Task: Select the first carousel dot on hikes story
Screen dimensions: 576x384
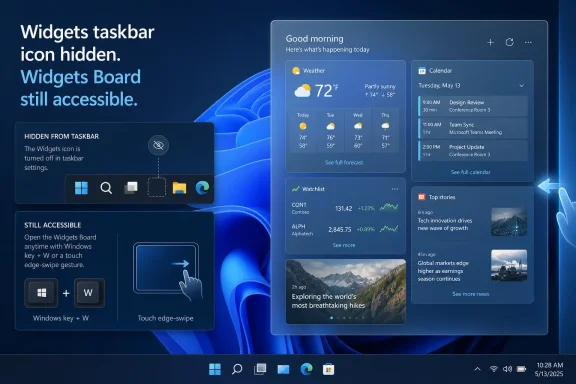Action: 332,318
